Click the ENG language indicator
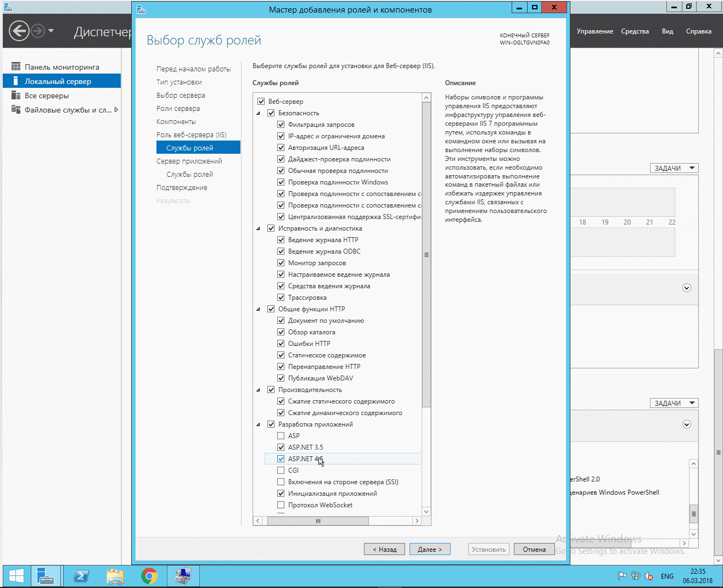The height and width of the screenshot is (588, 723). (x=667, y=576)
